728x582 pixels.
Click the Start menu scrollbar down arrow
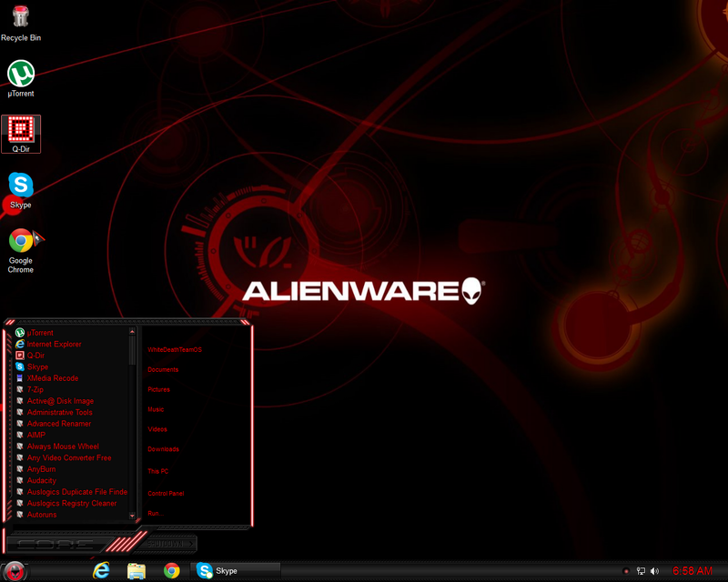point(132,516)
